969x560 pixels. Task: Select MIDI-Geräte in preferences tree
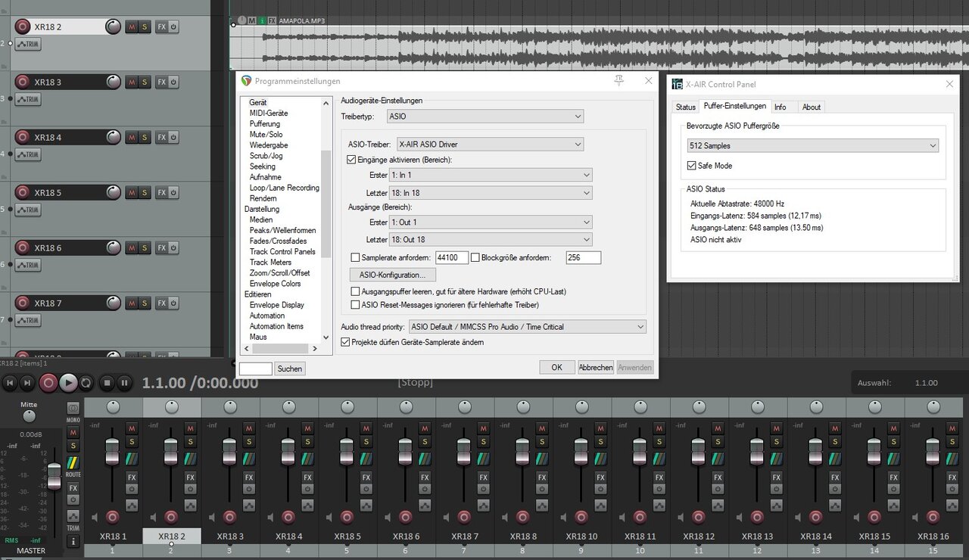[x=269, y=113]
